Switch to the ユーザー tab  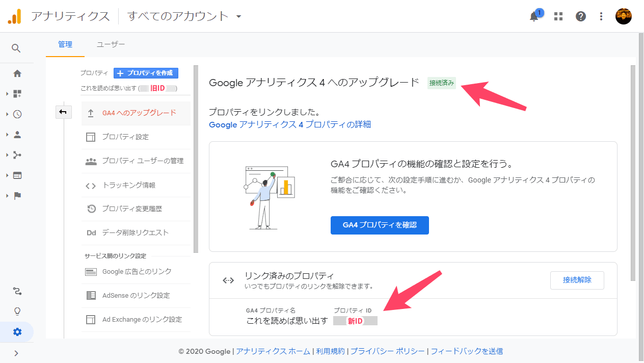[111, 44]
